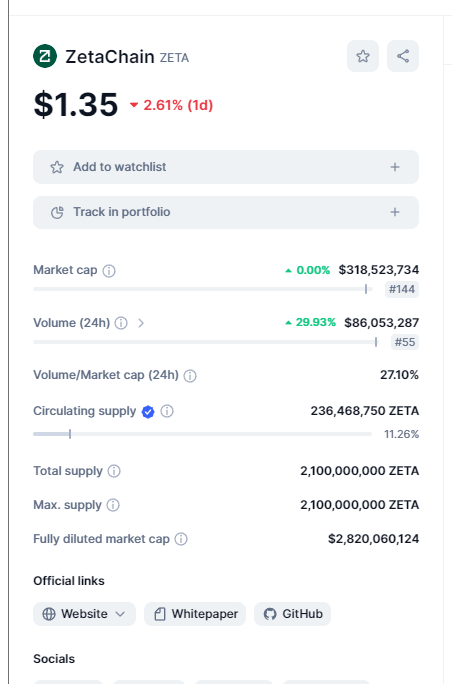Click the plus icon on Add to watchlist
The width and height of the screenshot is (452, 684).
(x=395, y=167)
